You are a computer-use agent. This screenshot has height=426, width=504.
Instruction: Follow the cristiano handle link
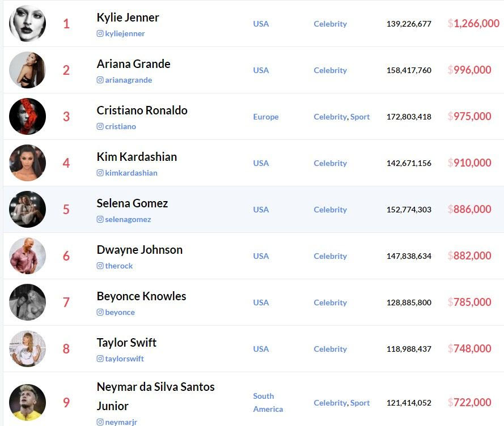click(x=120, y=127)
